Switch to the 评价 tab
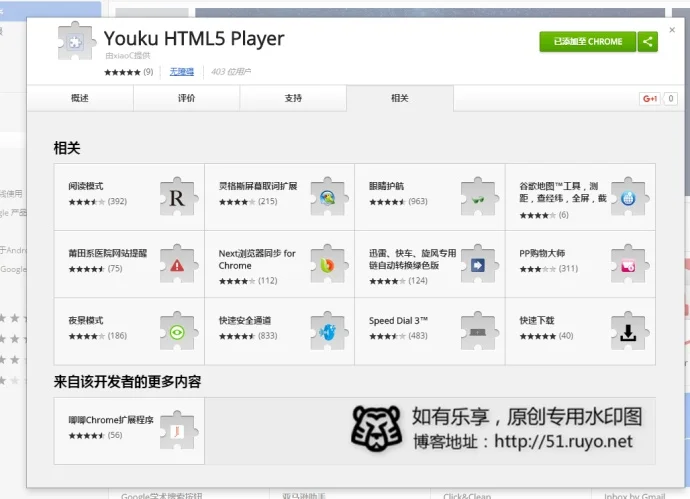Screen dimensions: 690x499 pos(187,98)
